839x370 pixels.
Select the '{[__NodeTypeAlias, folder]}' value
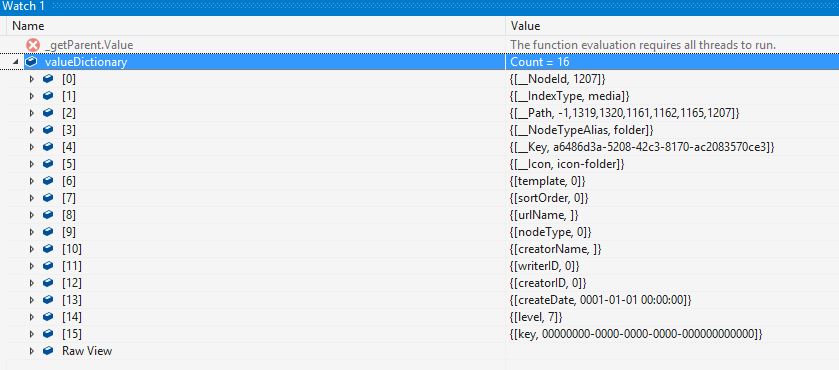tap(582, 130)
